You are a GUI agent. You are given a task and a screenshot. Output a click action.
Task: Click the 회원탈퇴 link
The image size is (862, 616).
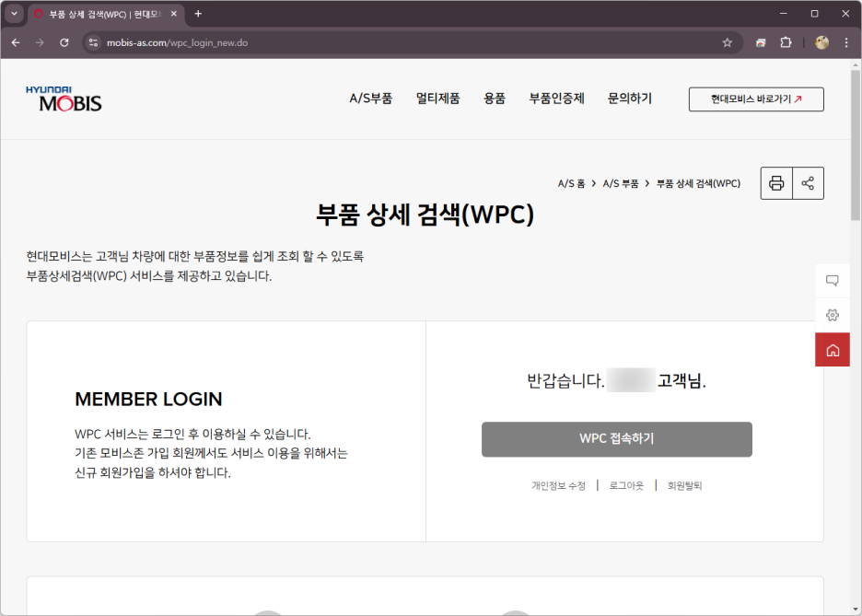684,486
